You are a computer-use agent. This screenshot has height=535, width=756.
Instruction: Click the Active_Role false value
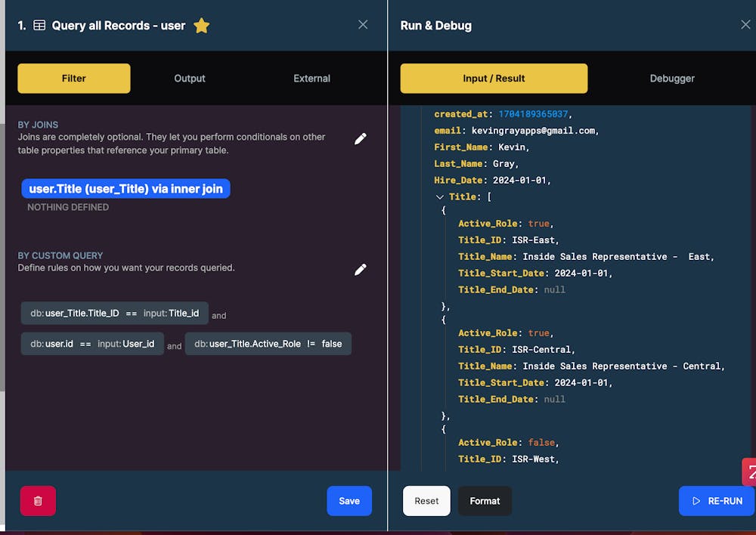coord(541,443)
